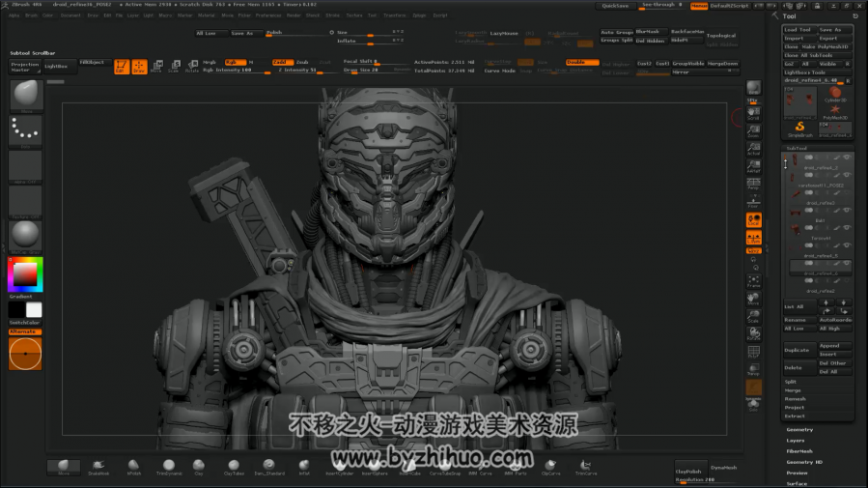Viewport: 868px width, 488px height.
Task: Click the Duplicate subtool button
Action: [798, 350]
